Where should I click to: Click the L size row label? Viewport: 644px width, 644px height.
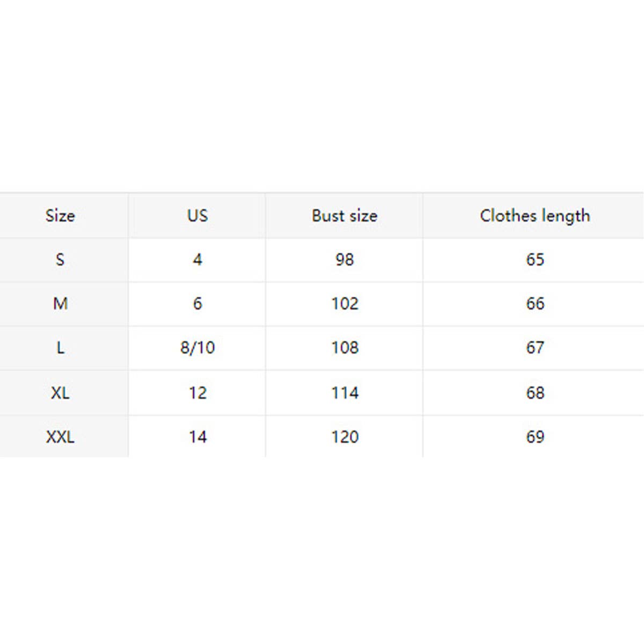coord(60,348)
